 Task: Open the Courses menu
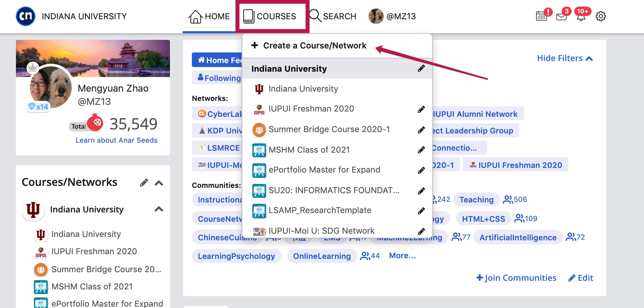(272, 16)
